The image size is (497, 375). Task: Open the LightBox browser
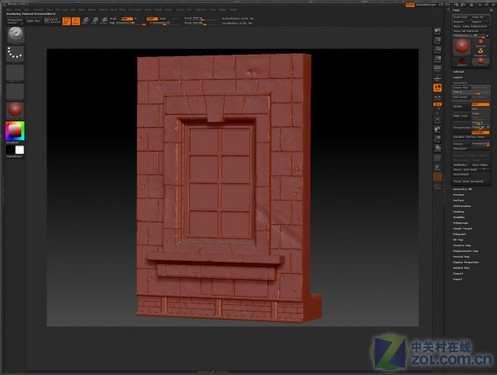coord(33,21)
